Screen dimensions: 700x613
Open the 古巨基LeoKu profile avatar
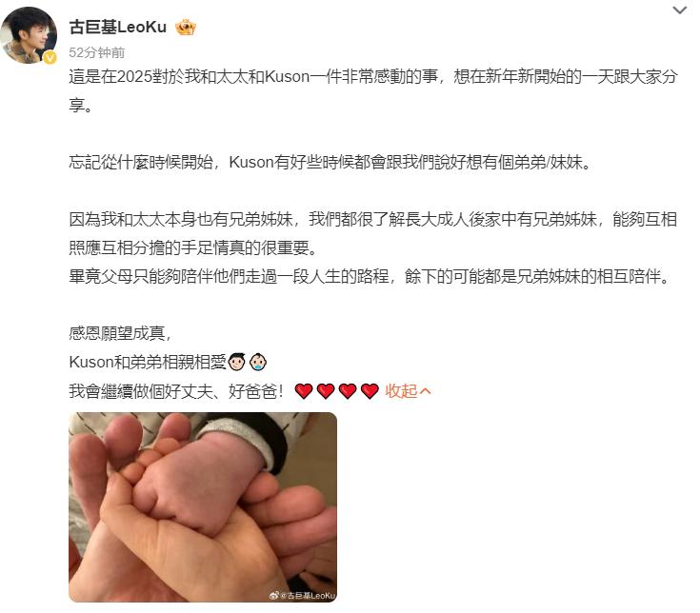point(29,35)
